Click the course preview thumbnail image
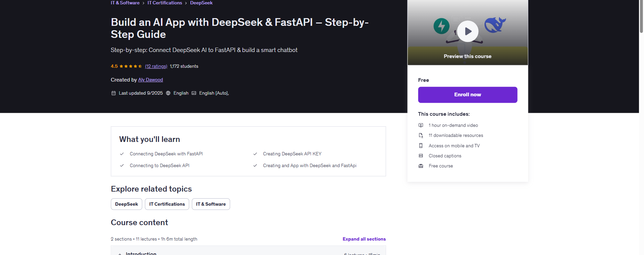 point(468,33)
